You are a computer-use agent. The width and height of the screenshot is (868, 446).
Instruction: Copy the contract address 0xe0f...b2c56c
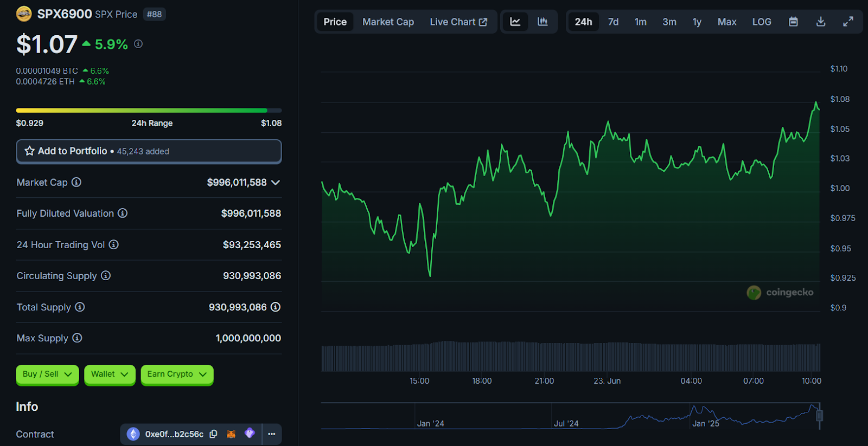pos(213,434)
